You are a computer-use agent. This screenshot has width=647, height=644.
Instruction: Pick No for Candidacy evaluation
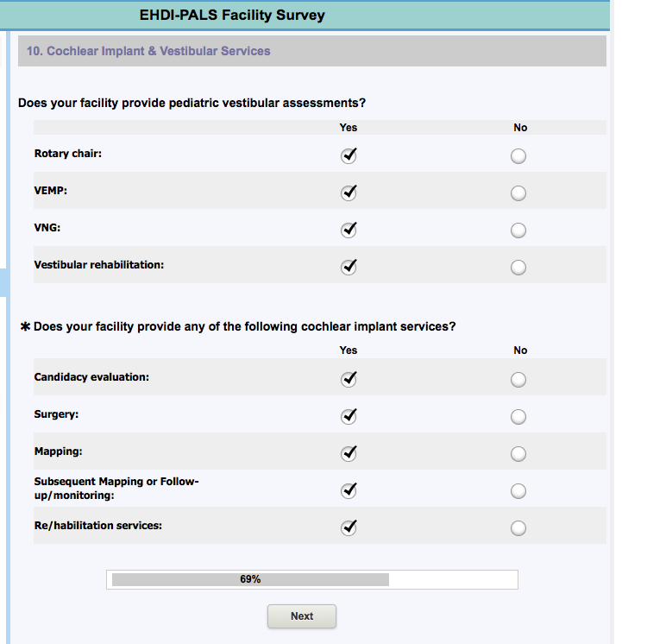click(x=518, y=380)
